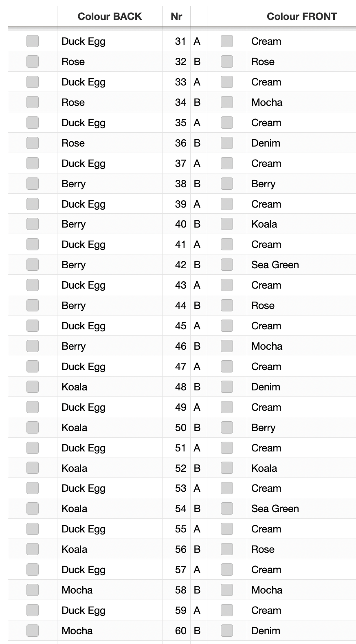Viewport: 356px width, 644px height.
Task: Tick front checkbox for Sea Green row 54
Action: pos(227,508)
